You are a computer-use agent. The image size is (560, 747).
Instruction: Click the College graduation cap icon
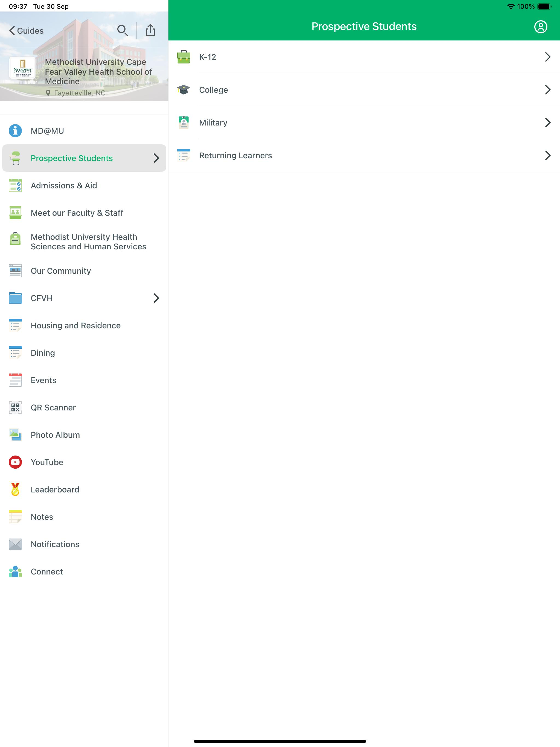pos(184,90)
